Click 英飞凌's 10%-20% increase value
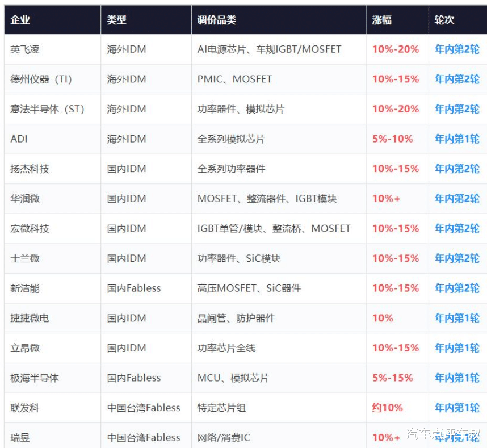This screenshot has height=448, width=487. (x=396, y=49)
